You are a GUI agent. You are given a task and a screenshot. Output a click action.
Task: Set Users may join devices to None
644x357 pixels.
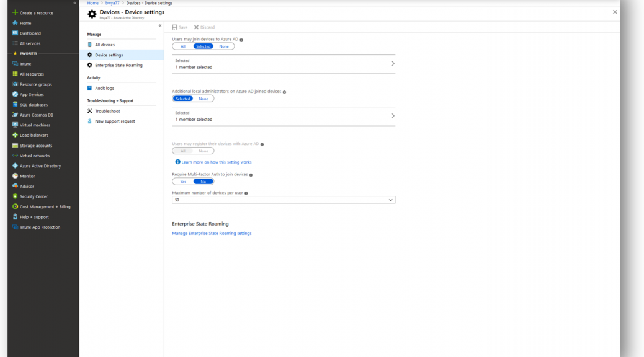224,46
